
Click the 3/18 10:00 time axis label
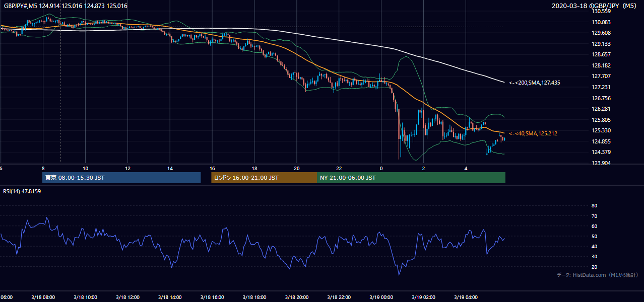pyautogui.click(x=85, y=297)
